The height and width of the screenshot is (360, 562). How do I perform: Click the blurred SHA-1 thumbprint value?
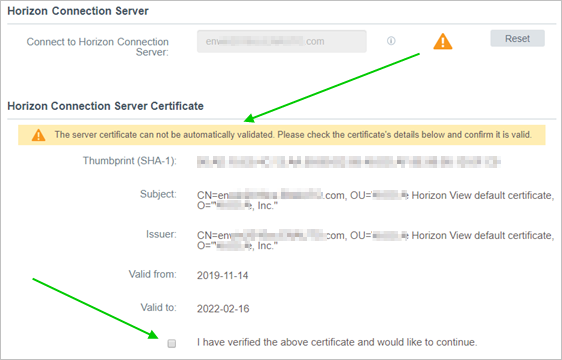tap(348, 162)
